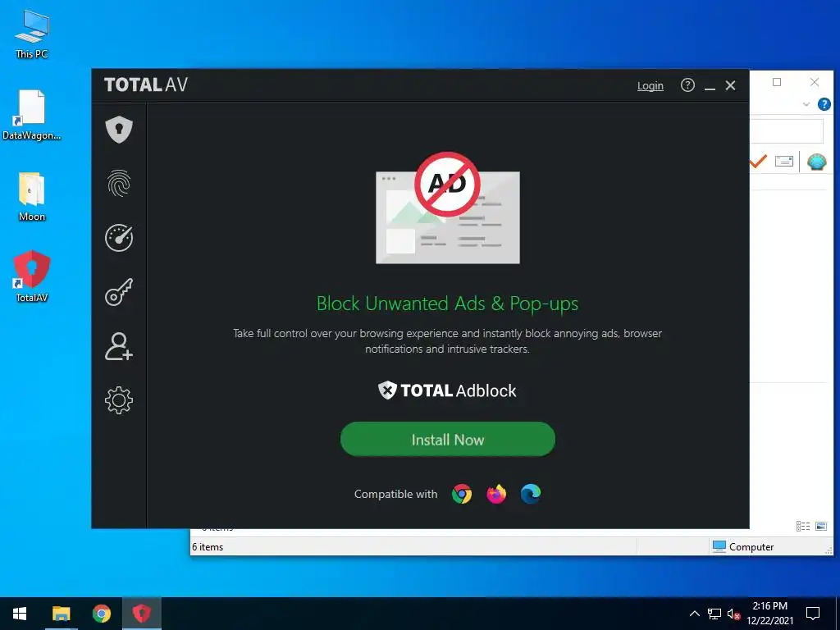The height and width of the screenshot is (630, 840).
Task: Switch Explorer to large icons view
Action: pos(820,526)
